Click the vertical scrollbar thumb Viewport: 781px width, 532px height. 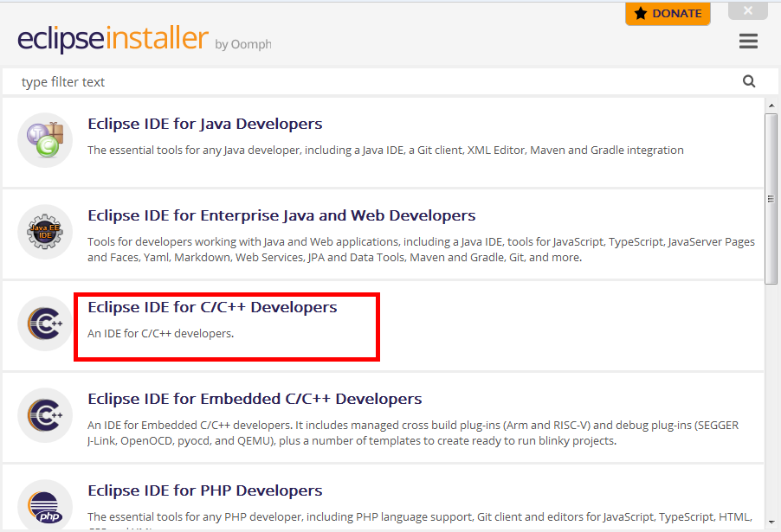tap(771, 197)
